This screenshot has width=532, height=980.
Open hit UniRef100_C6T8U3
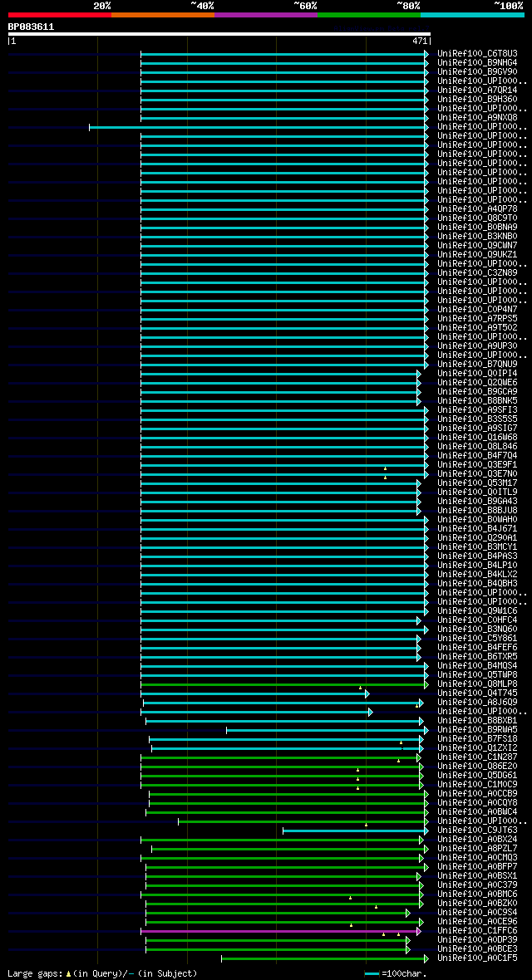(477, 54)
